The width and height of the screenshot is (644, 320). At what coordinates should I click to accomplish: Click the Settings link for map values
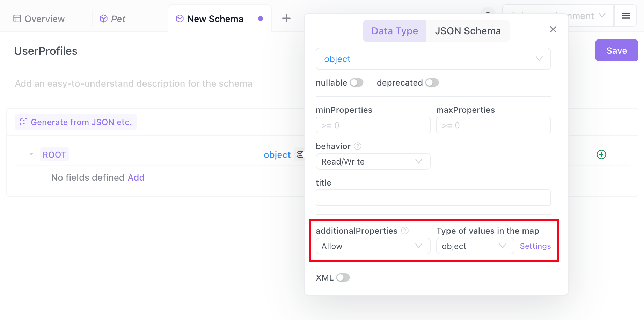tap(535, 246)
